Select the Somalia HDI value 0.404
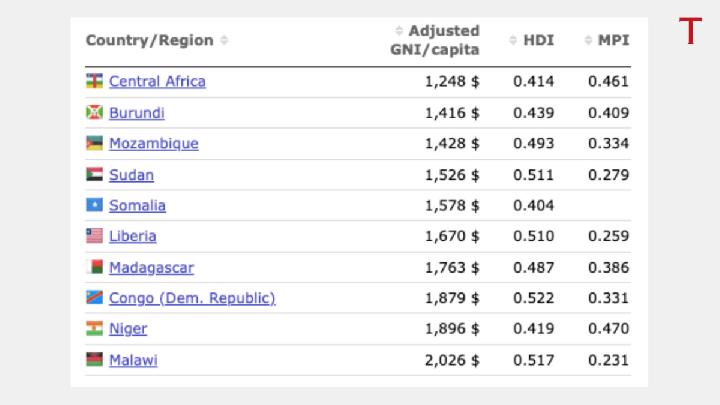Viewport: 720px width, 405px height. point(534,205)
